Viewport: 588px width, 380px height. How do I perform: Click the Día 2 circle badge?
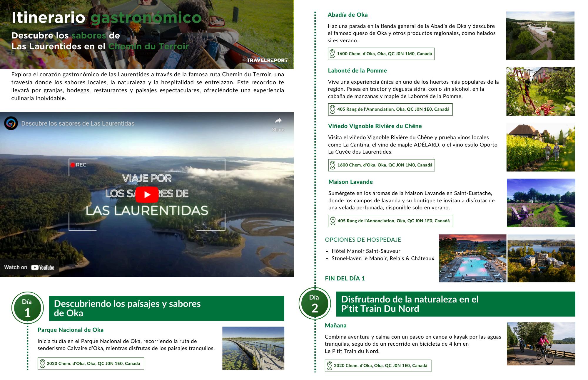(315, 304)
